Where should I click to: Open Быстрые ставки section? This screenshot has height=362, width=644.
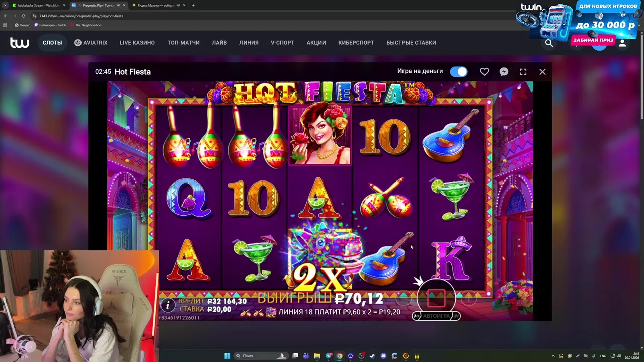tap(411, 43)
